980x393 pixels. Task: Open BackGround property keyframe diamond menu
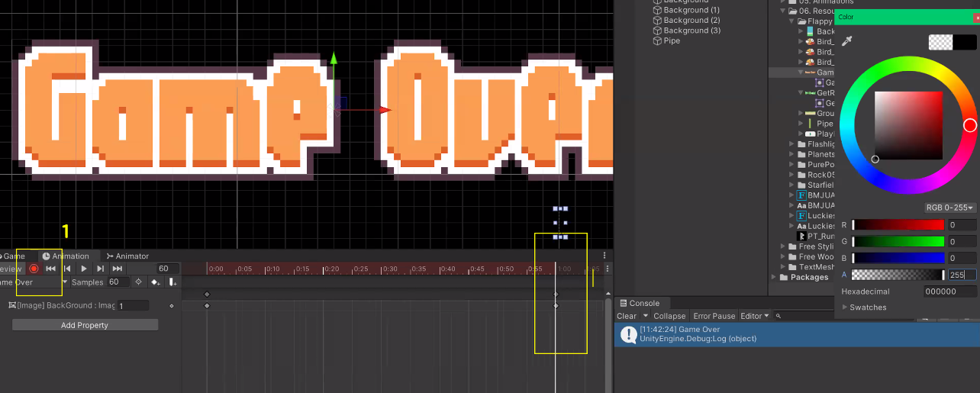pos(171,305)
